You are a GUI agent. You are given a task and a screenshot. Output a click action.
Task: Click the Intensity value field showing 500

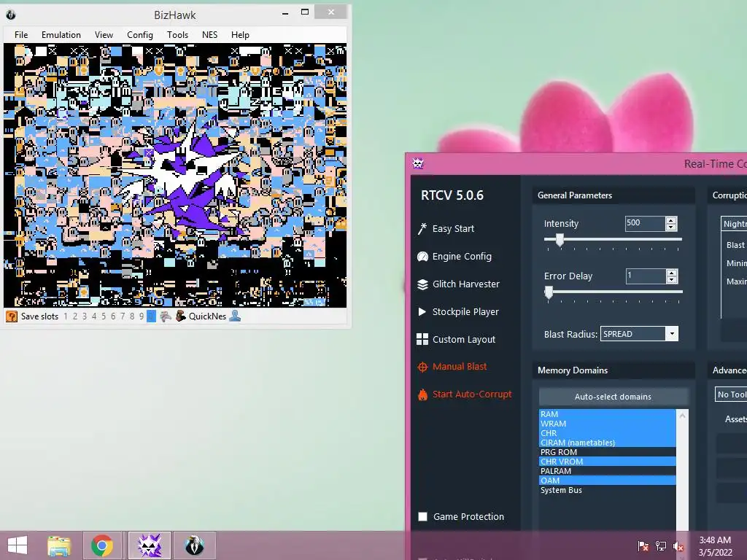[x=645, y=223]
